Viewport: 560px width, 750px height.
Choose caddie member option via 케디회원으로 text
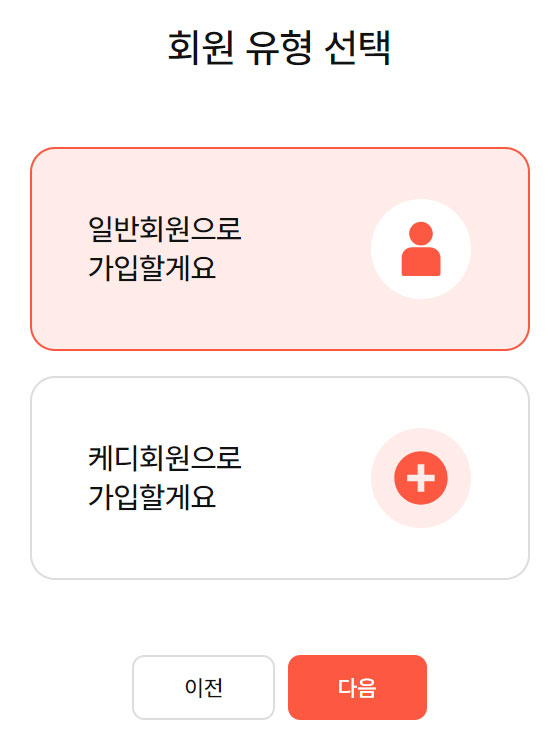[165, 458]
